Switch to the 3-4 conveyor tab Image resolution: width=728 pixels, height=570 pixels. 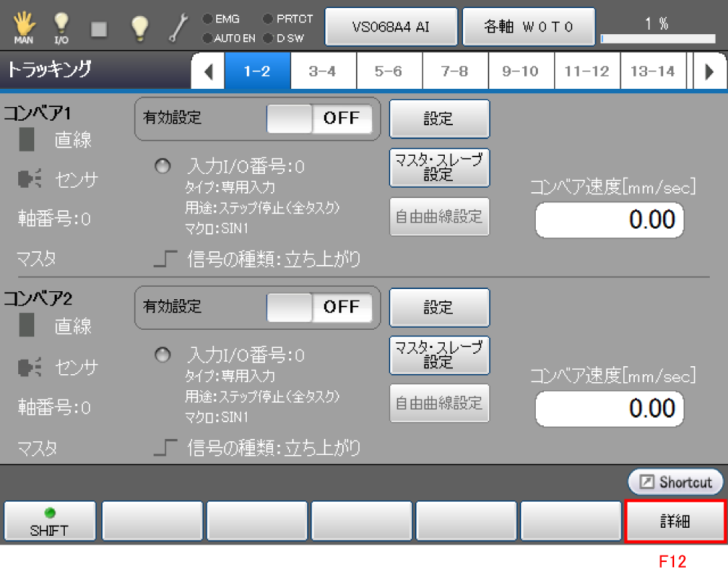tap(323, 71)
